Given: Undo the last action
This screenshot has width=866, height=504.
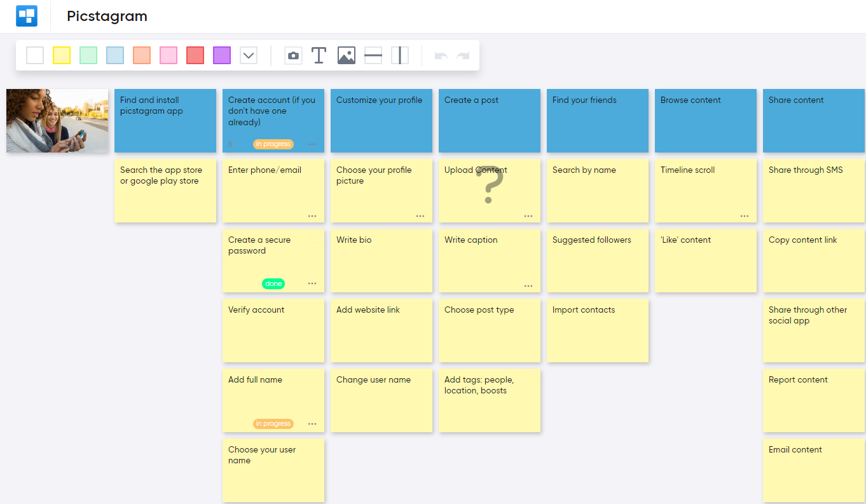Looking at the screenshot, I should [x=441, y=56].
